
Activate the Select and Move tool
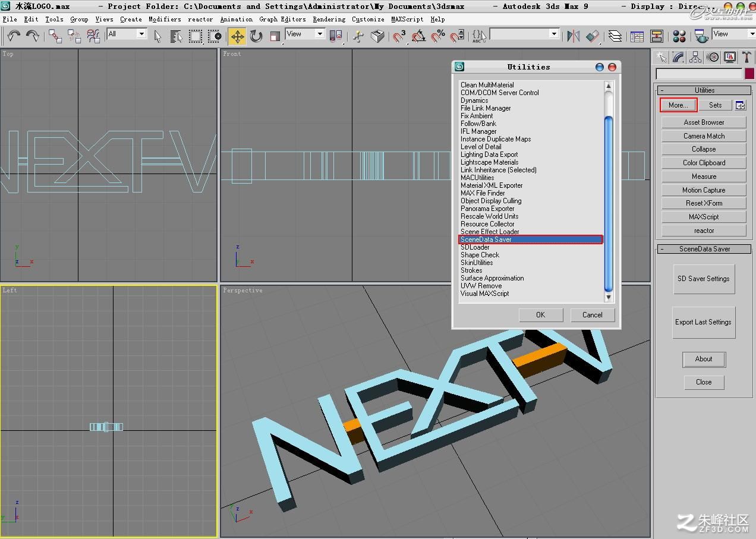[237, 36]
